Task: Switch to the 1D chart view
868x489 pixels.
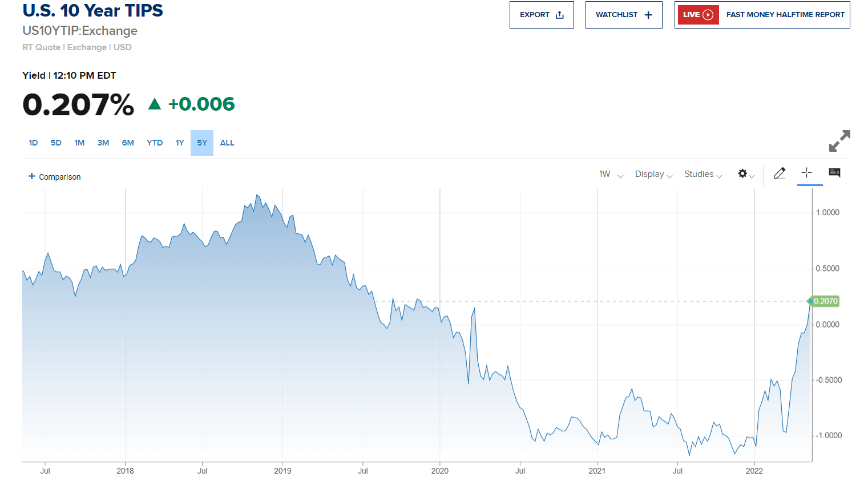Action: (x=33, y=143)
